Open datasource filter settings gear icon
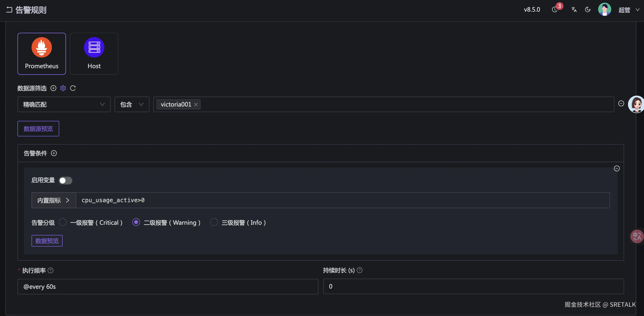Screen dimensions: 644x316 63,88
